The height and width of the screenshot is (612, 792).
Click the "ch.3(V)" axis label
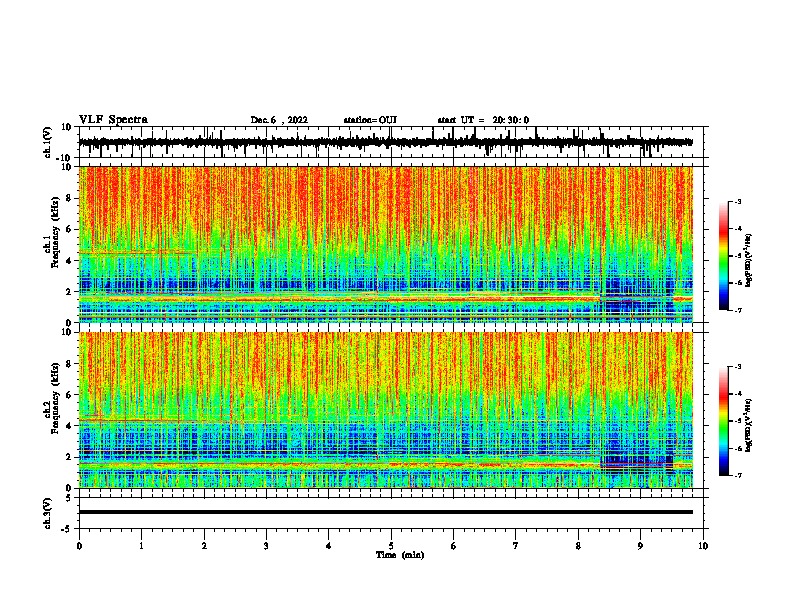48,513
